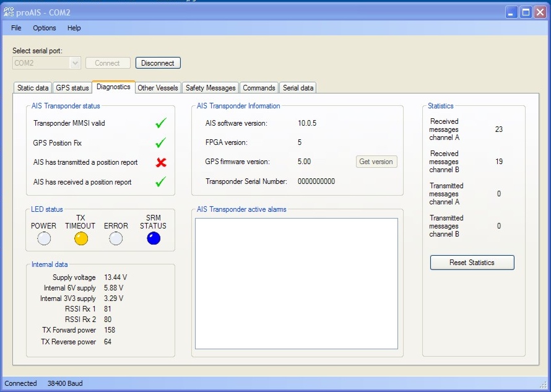Click the TX Reverse power value 64

coord(108,342)
